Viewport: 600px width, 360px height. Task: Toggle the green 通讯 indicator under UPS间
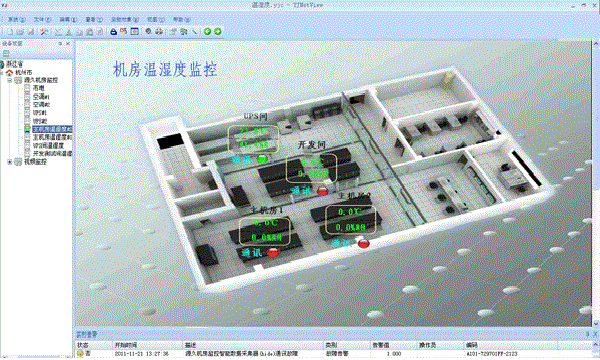262,159
